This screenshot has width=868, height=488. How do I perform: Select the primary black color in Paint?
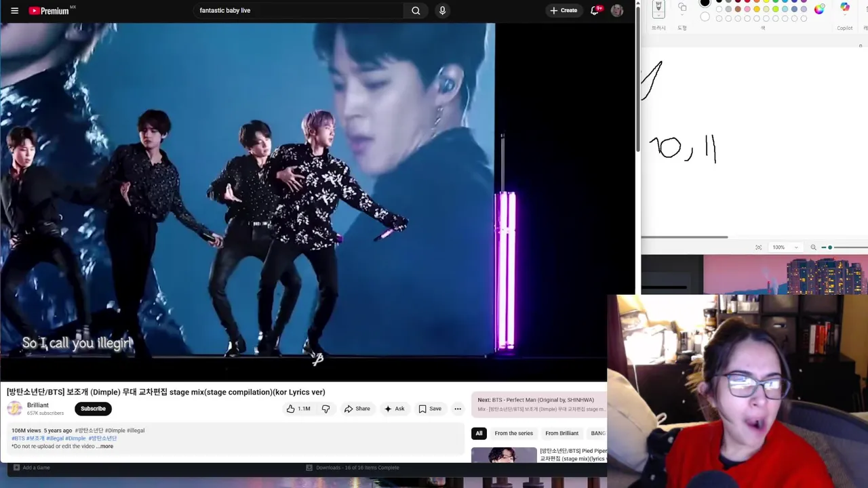[705, 2]
